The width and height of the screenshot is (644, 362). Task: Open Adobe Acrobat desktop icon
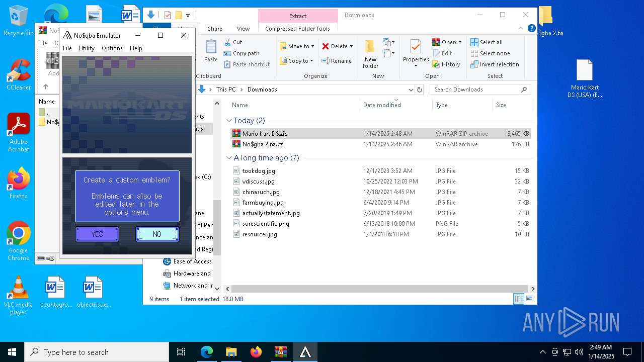point(18,133)
